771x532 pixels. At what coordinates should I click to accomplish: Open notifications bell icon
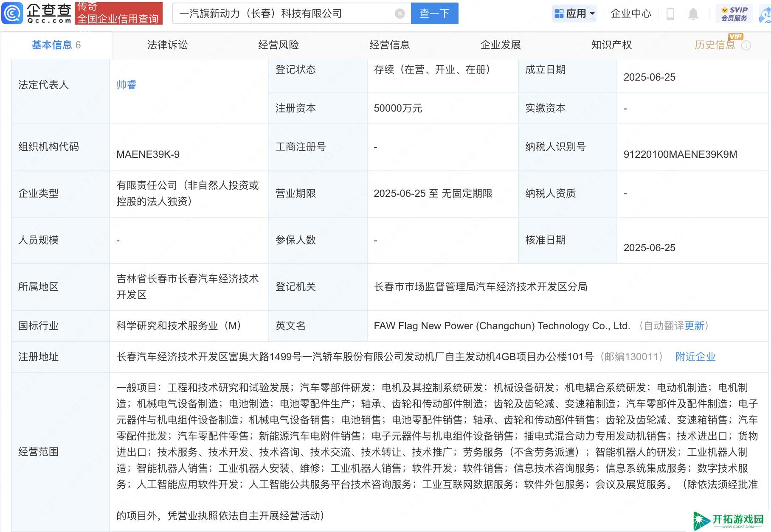pyautogui.click(x=693, y=14)
